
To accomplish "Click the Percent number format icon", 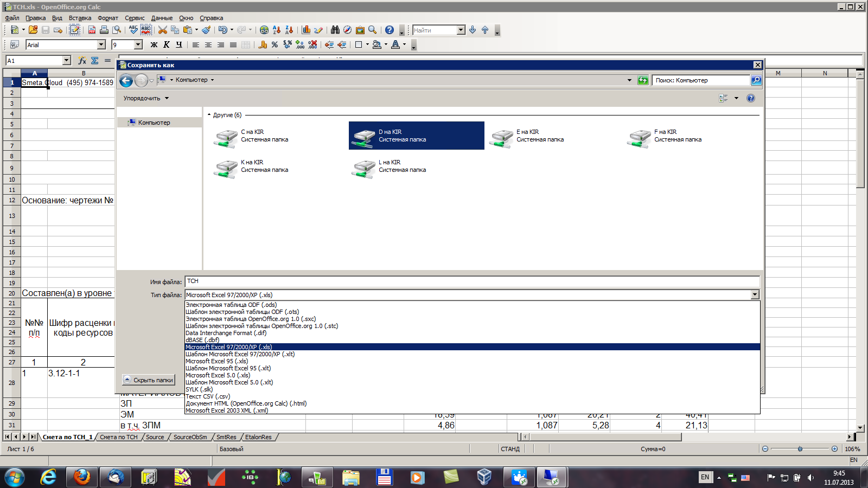I will (275, 44).
